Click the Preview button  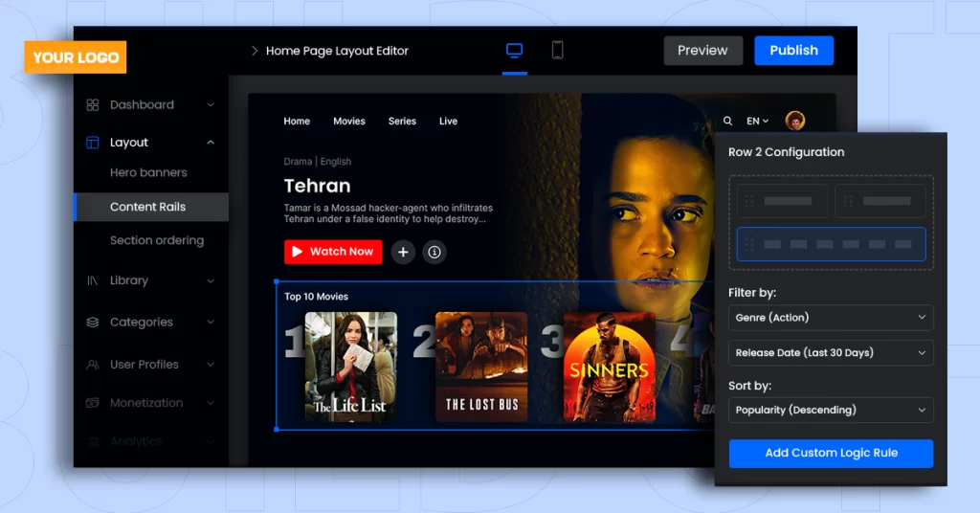pos(703,51)
